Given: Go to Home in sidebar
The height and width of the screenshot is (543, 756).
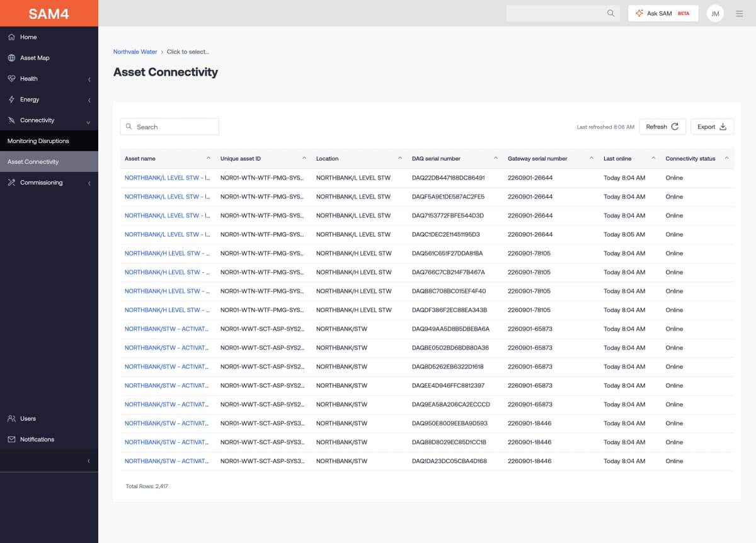Looking at the screenshot, I should tap(49, 37).
